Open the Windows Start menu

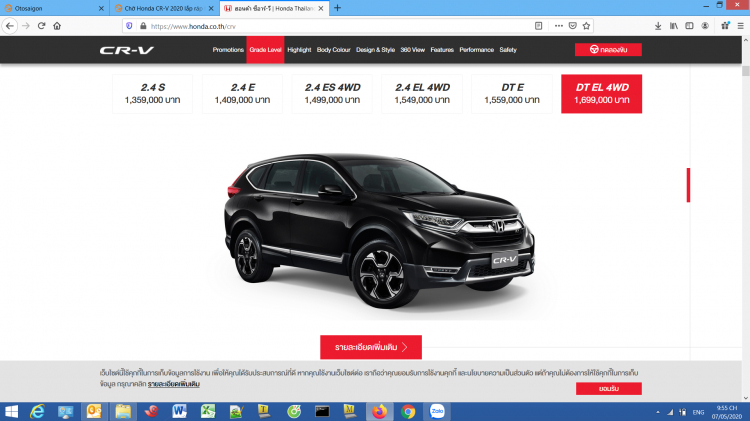[x=11, y=411]
